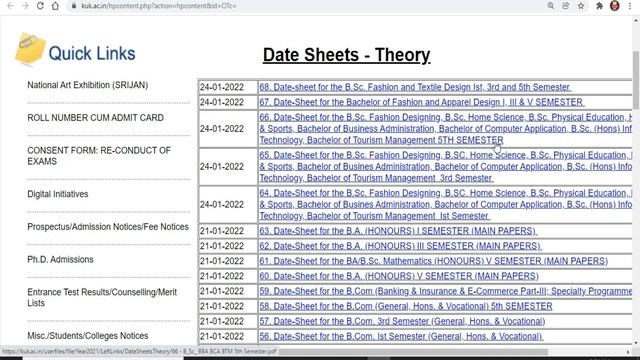Open date-sheet 68 B.Sc. Fashion and Textile Design
Screen dimensions: 640x360
pyautogui.click(x=415, y=87)
